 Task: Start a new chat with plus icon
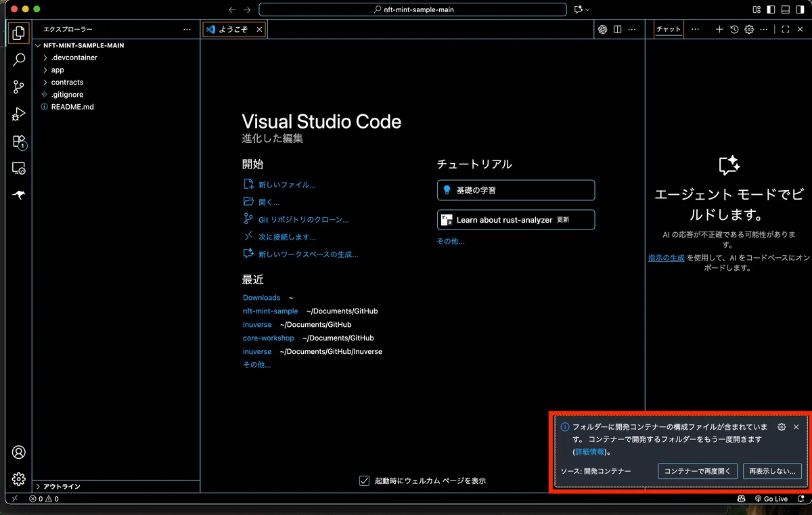[x=719, y=29]
